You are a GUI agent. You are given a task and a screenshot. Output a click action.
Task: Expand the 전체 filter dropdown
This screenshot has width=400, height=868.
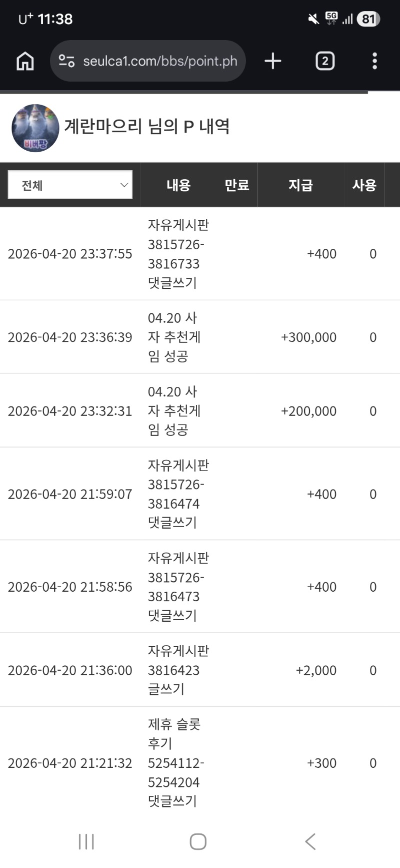coord(70,185)
